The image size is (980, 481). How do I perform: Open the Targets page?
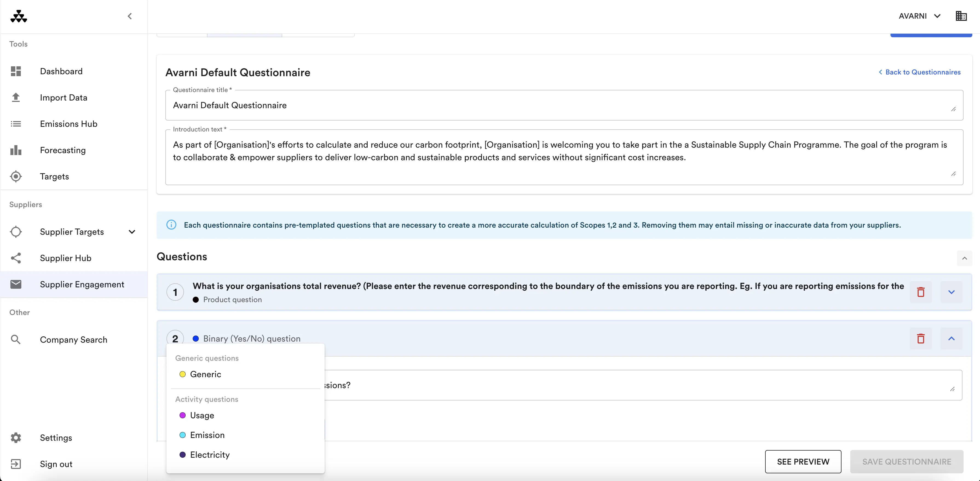pos(74,176)
